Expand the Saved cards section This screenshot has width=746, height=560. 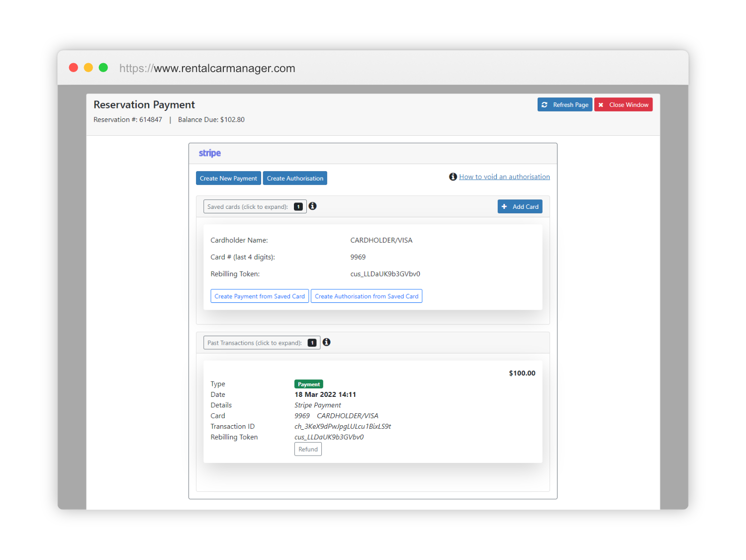(x=248, y=207)
